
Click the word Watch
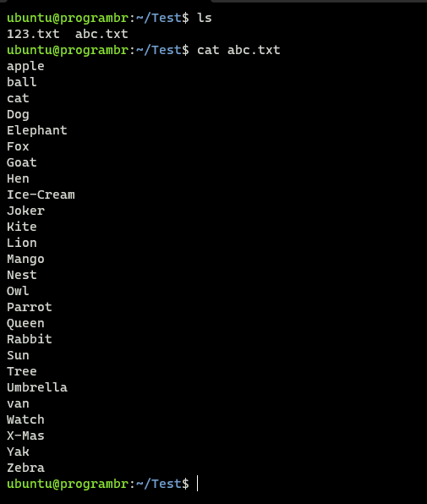25,419
